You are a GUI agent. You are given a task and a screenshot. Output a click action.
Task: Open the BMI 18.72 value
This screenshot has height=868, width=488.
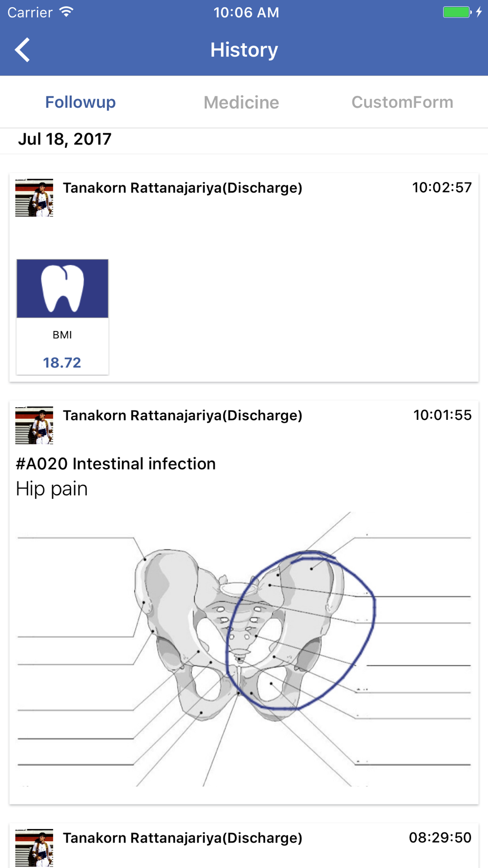pyautogui.click(x=62, y=363)
